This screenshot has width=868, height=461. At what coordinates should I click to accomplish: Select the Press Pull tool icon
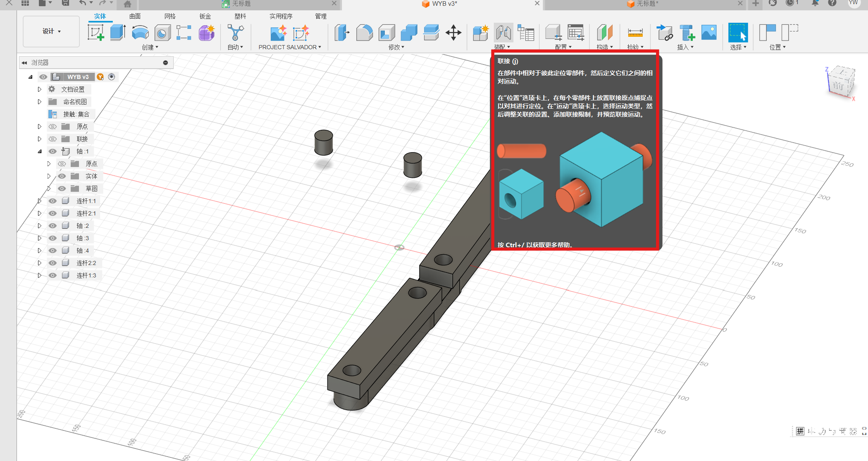point(342,33)
